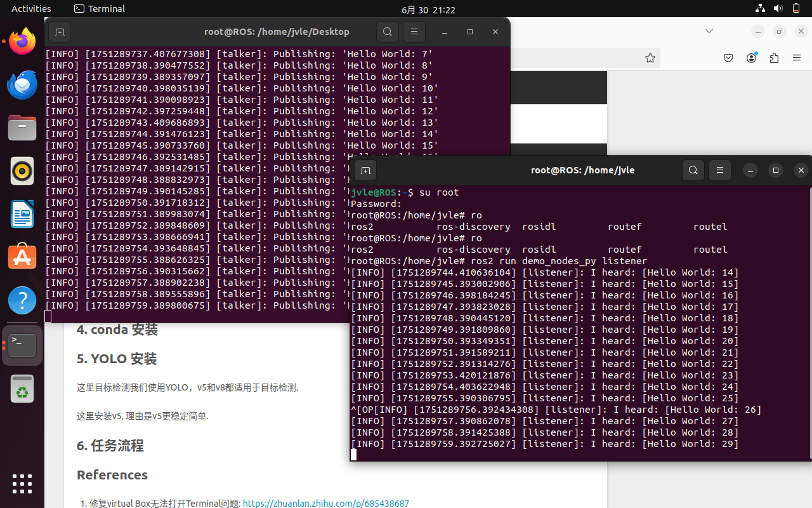Viewport: 812px width, 508px height.
Task: Bookmark this page with the star icon
Action: click(650, 58)
